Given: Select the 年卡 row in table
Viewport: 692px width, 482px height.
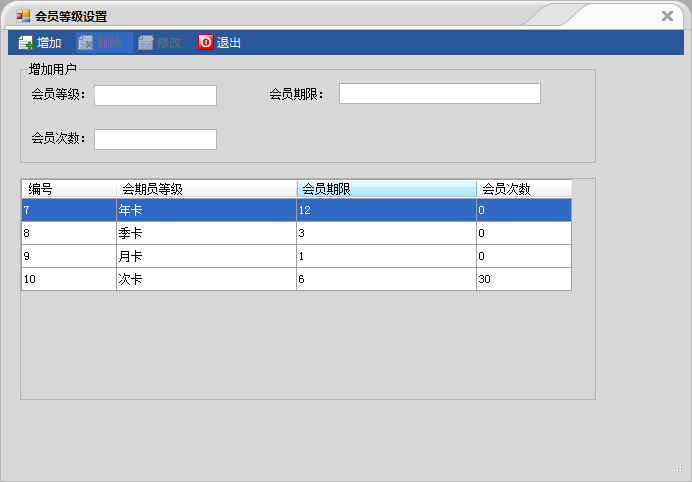Looking at the screenshot, I should click(206, 211).
